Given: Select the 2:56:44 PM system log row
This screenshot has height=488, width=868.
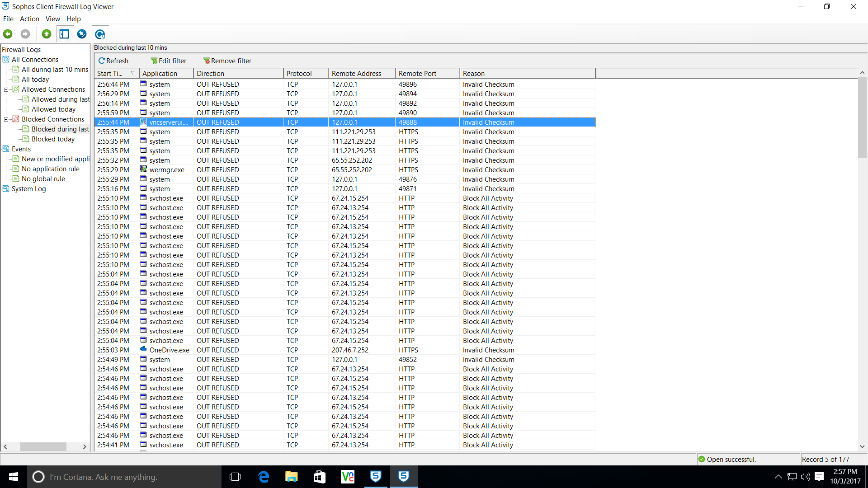Looking at the screenshot, I should [x=344, y=84].
